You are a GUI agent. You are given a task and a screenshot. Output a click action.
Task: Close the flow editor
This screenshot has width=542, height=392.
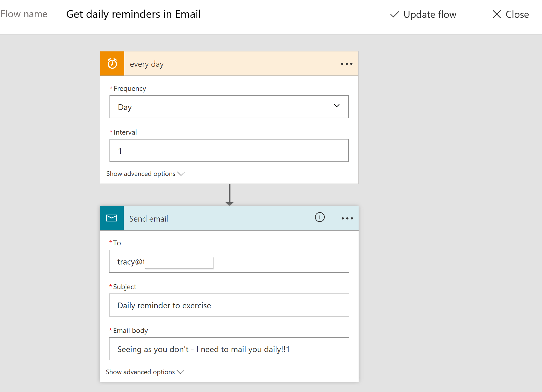(x=517, y=14)
